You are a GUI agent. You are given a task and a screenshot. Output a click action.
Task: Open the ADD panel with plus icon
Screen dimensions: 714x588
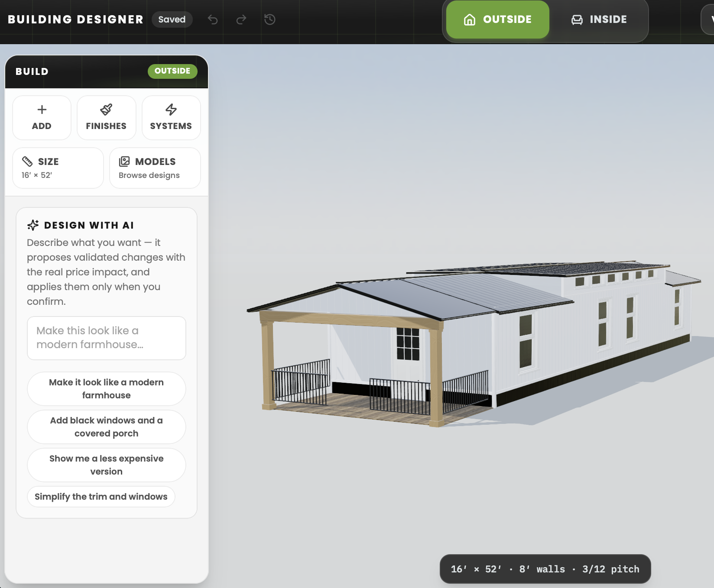[42, 118]
